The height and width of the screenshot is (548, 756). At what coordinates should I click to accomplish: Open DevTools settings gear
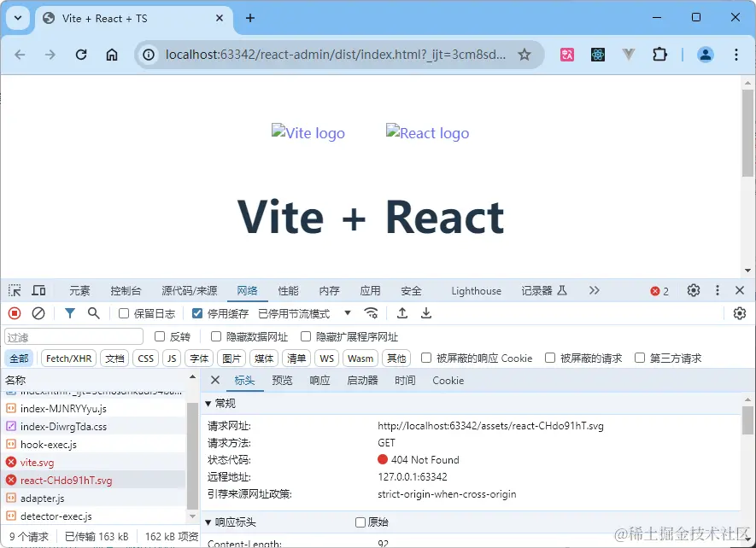pos(694,290)
